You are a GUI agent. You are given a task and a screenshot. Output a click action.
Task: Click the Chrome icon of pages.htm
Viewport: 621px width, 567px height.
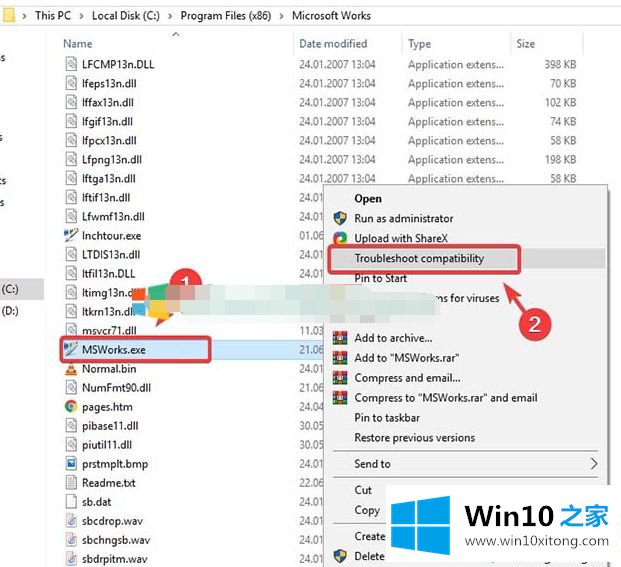pos(71,406)
